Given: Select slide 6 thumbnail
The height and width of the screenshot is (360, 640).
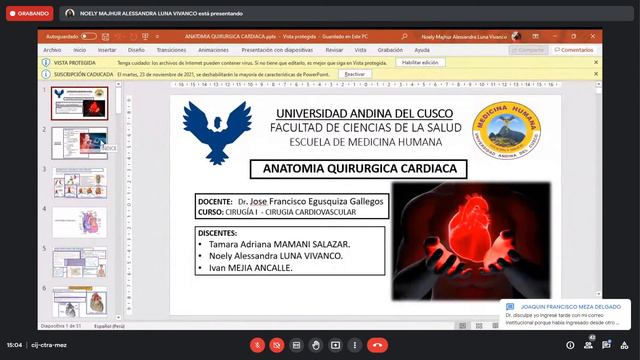Looking at the screenshot, I should pos(80,302).
